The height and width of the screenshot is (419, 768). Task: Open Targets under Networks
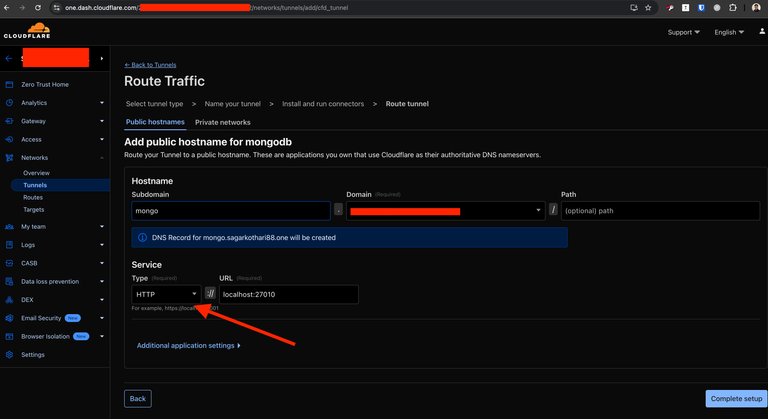click(34, 210)
